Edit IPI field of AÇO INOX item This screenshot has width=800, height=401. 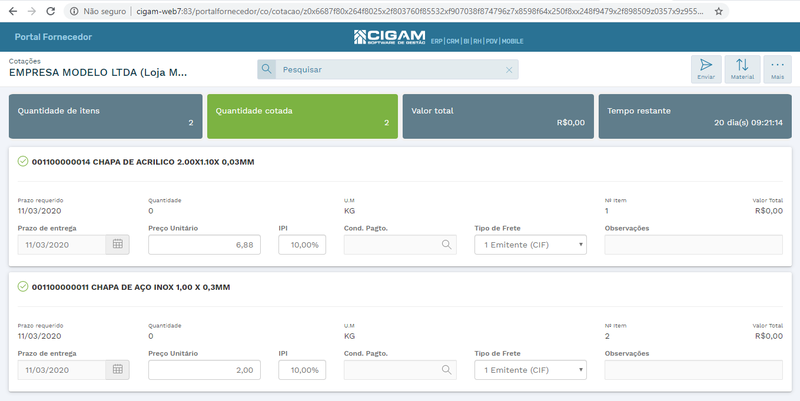pos(302,370)
